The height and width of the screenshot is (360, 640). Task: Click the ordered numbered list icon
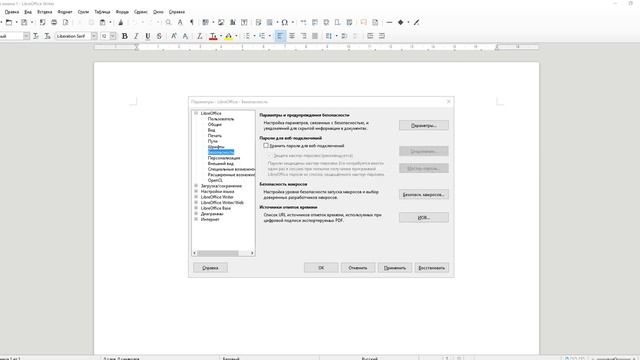click(262, 36)
